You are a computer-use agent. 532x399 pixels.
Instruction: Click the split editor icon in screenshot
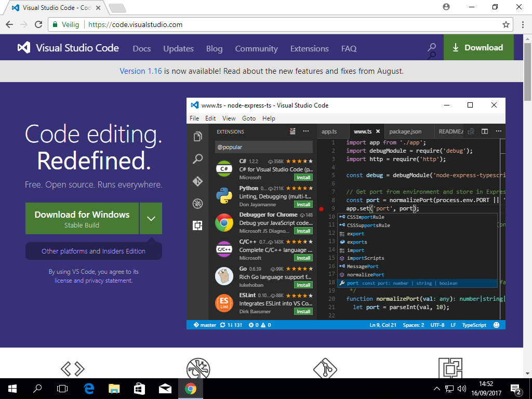tap(485, 131)
